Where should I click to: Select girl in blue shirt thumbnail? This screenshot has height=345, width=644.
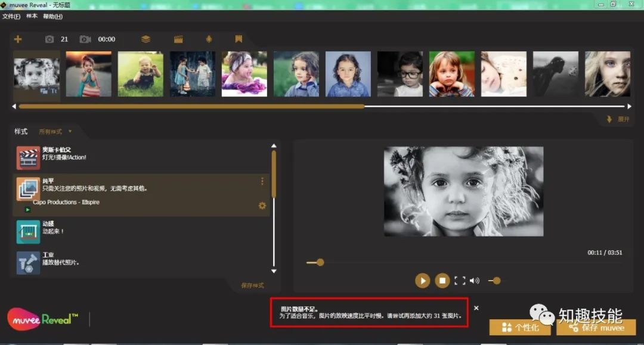coord(348,74)
